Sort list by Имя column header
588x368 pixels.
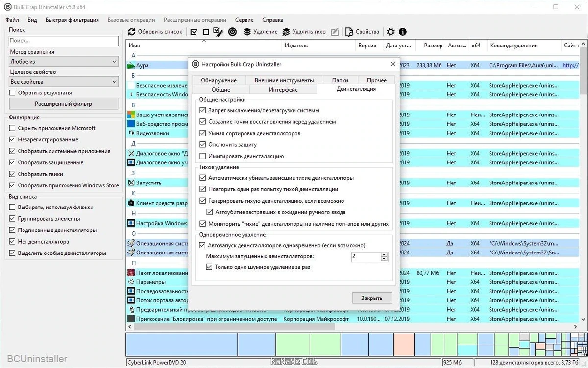click(x=134, y=46)
